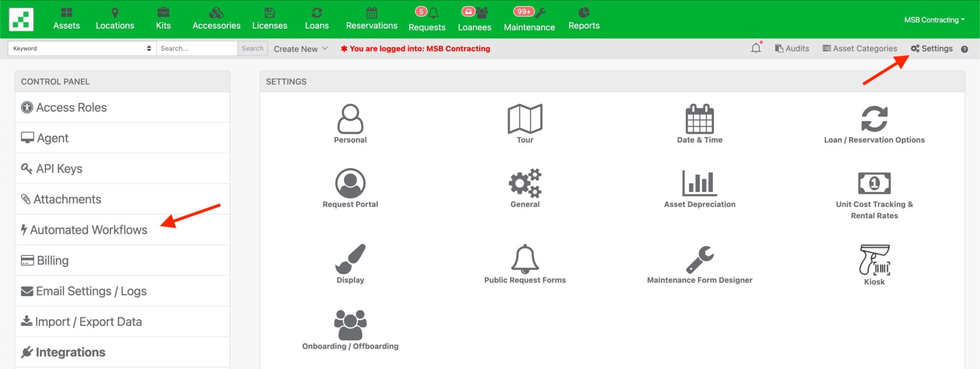Image resolution: width=980 pixels, height=369 pixels.
Task: Open Request Portal settings
Action: pos(350,188)
